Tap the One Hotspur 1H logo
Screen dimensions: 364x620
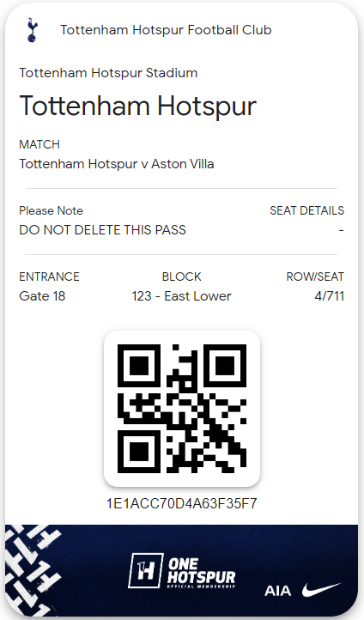[x=146, y=570]
